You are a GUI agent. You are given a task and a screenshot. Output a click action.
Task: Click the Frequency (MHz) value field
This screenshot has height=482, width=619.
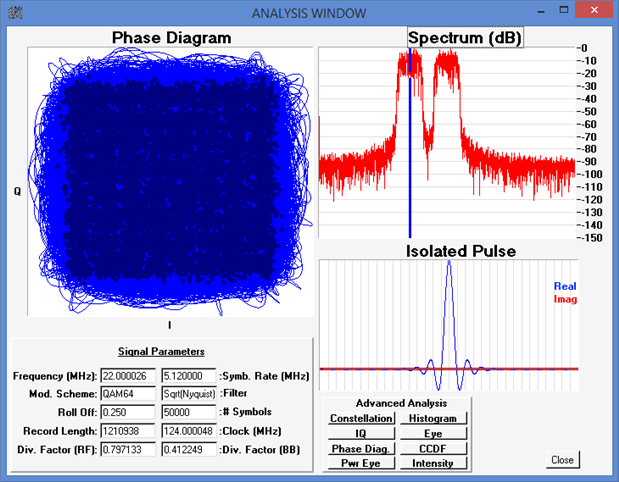click(x=127, y=376)
